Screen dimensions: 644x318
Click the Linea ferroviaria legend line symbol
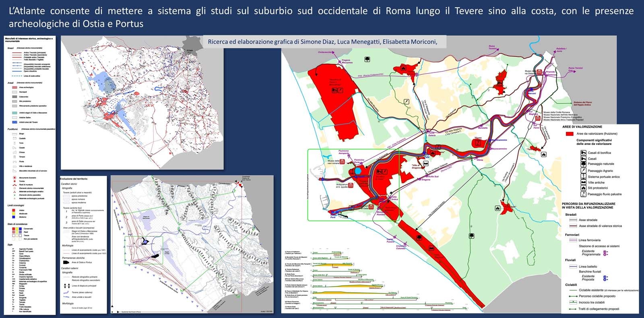tap(573, 240)
